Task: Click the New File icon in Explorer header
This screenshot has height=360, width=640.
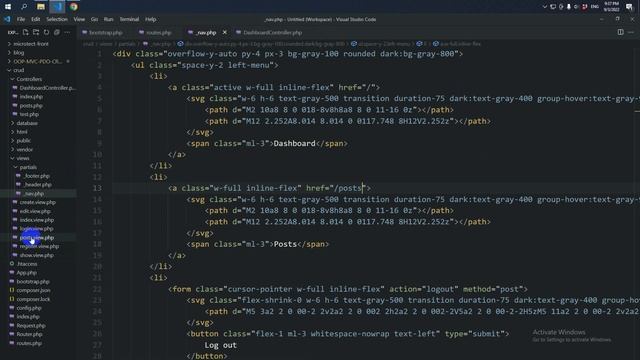Action: pos(26,32)
